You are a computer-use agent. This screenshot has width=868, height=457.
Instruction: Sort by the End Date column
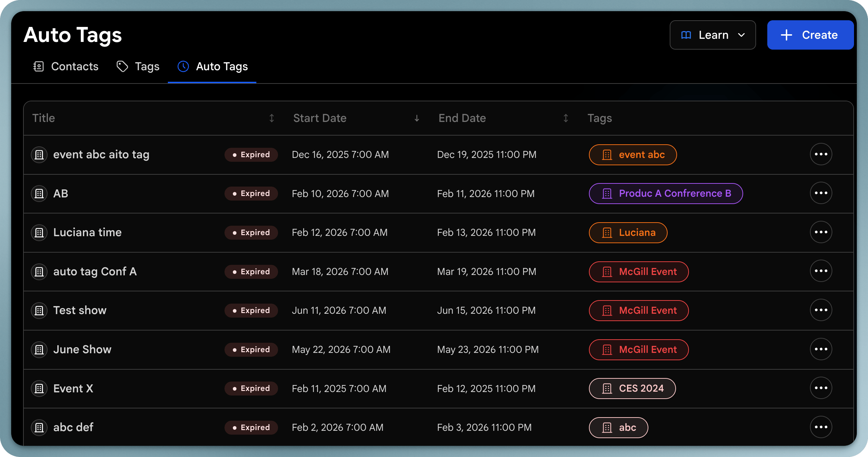pyautogui.click(x=566, y=118)
